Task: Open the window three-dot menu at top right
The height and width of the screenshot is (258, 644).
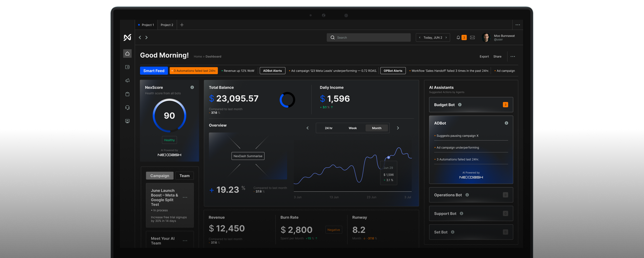Action: [x=518, y=25]
